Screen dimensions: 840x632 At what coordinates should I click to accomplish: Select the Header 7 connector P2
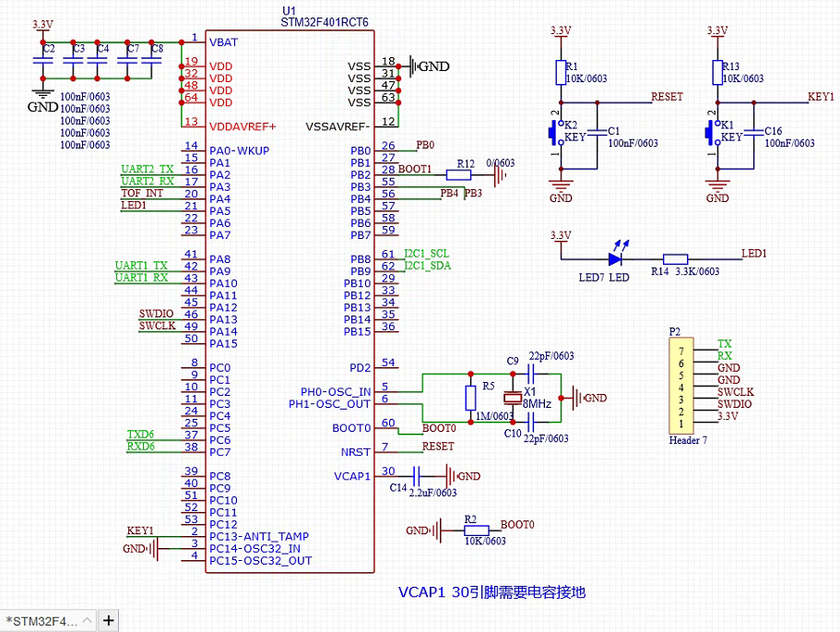[680, 388]
